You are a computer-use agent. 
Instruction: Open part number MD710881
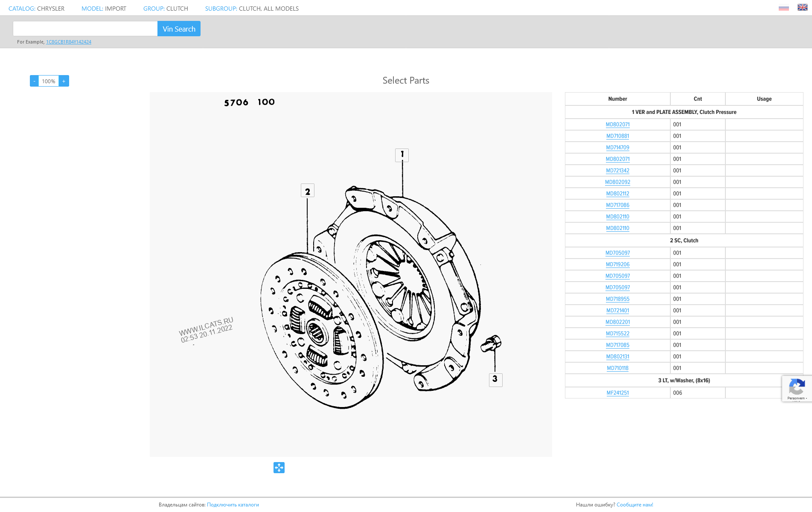pos(617,136)
